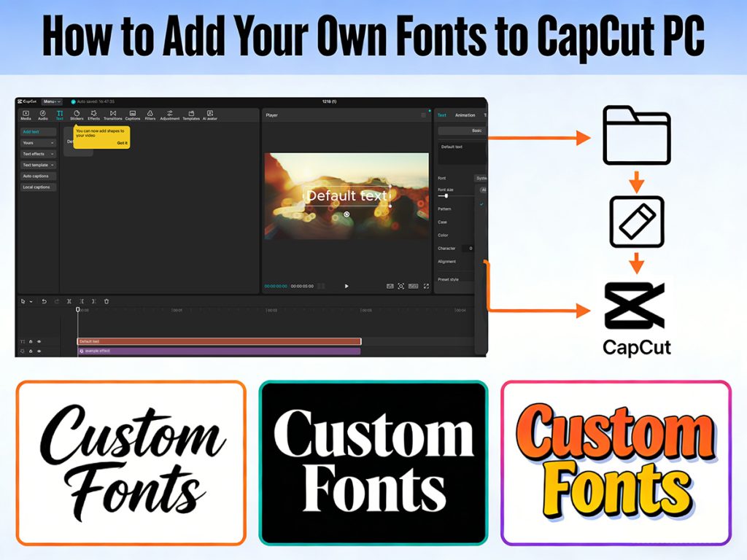The image size is (747, 560).
Task: Toggle visibility of the Default text track
Action: [x=39, y=341]
